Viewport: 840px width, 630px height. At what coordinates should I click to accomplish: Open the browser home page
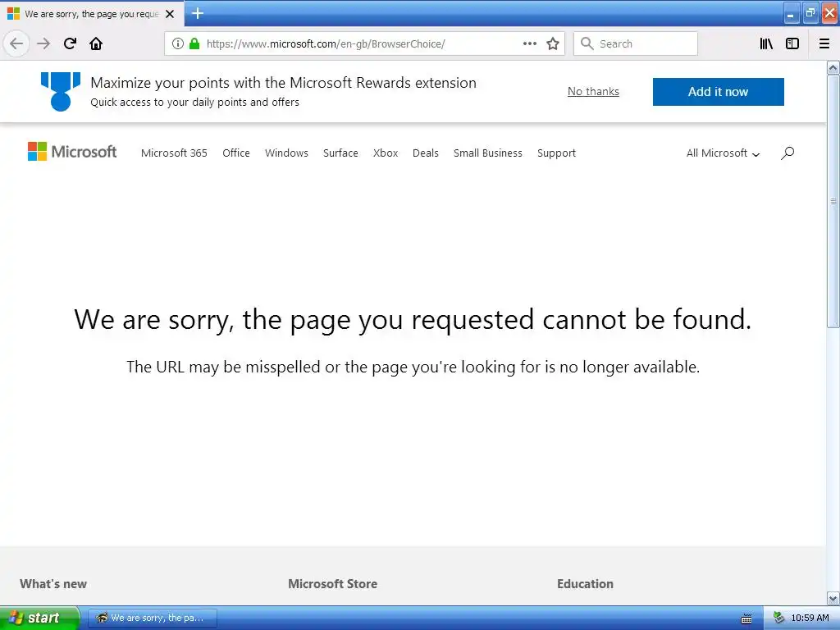pyautogui.click(x=96, y=43)
